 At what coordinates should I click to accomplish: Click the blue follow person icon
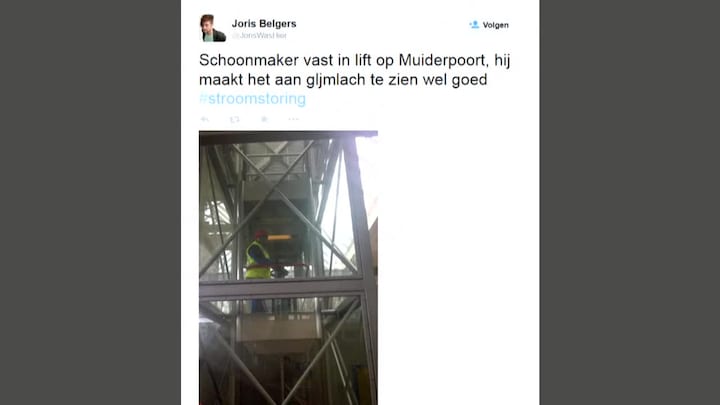click(x=474, y=25)
